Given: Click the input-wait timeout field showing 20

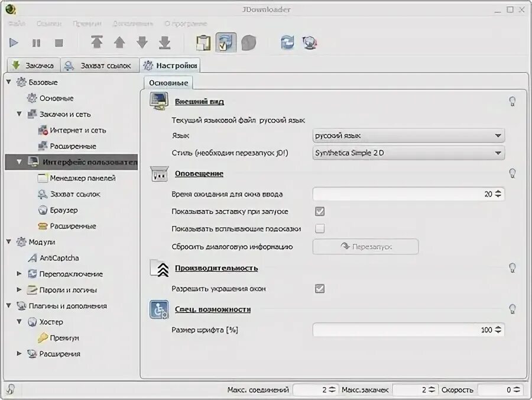Looking at the screenshot, I should point(408,194).
